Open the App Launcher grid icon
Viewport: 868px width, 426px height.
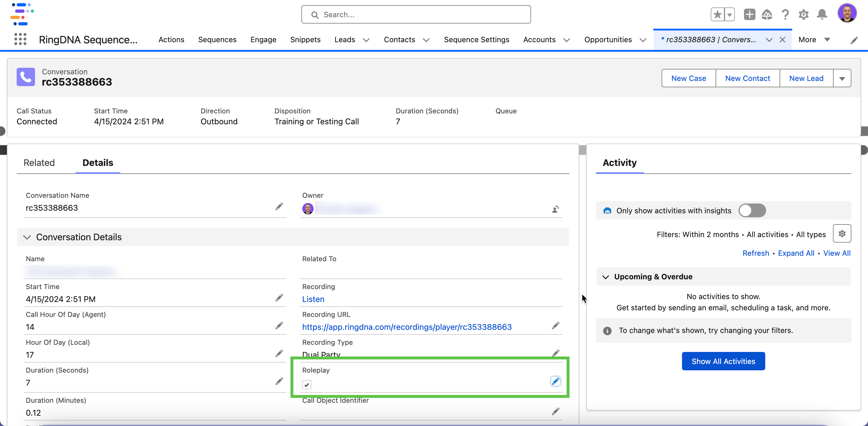[20, 39]
